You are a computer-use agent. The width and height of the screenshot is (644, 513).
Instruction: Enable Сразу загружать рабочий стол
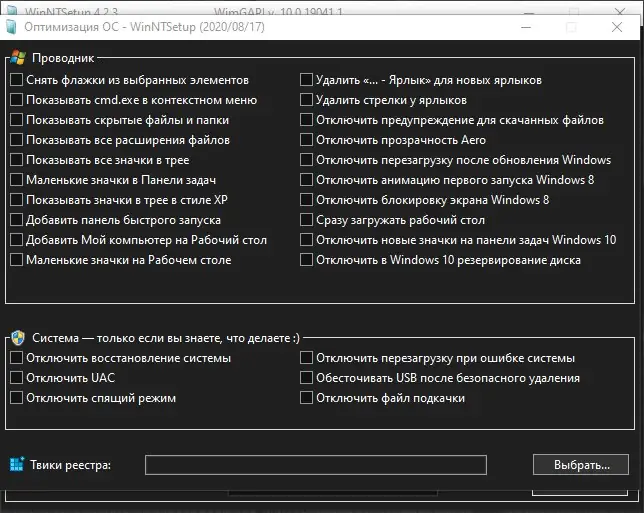(306, 220)
